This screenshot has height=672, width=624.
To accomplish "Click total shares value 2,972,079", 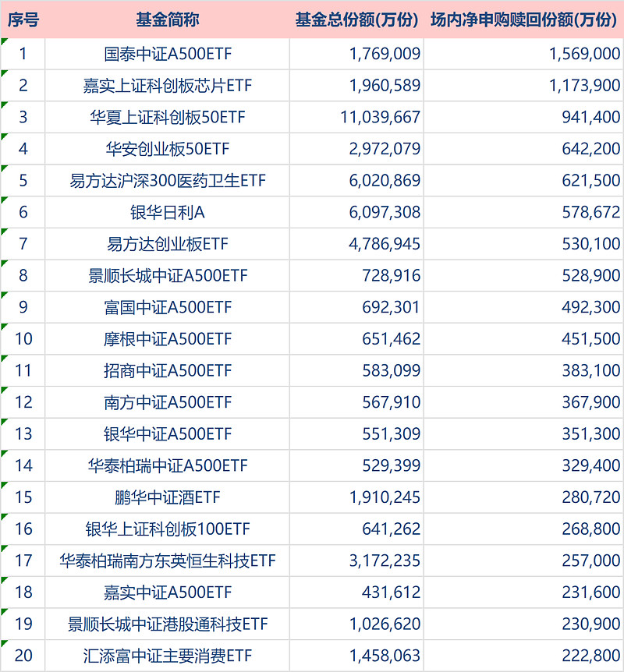I will point(385,149).
